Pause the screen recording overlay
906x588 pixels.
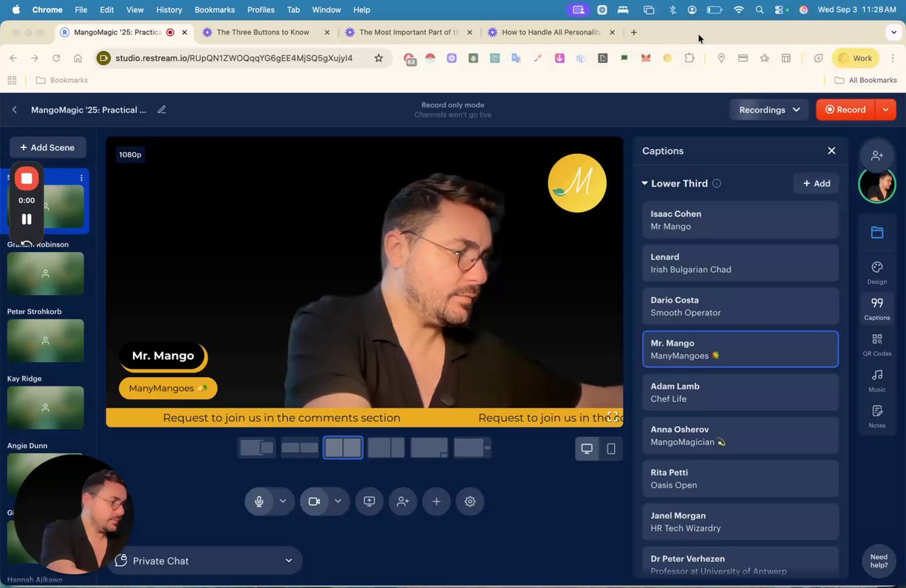(27, 219)
